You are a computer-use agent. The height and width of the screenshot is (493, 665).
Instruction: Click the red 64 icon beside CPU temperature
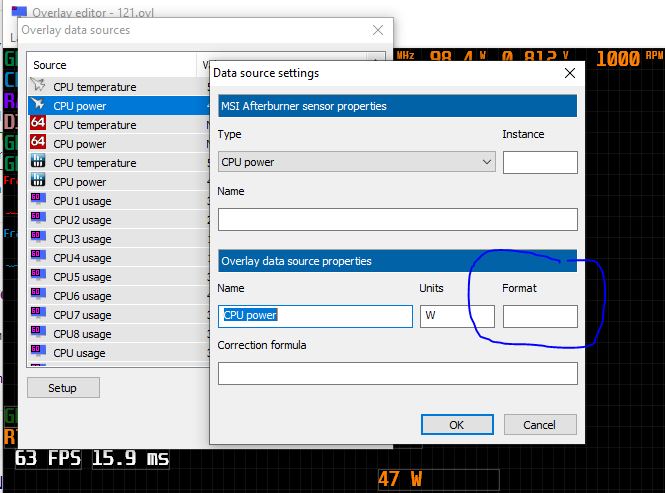[38, 123]
